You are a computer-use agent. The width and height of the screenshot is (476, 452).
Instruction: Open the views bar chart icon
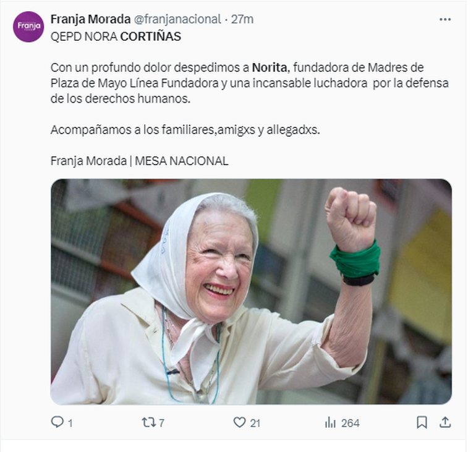[330, 422]
